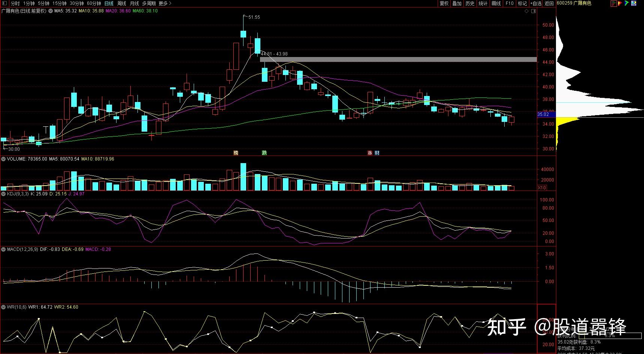644x354 pixels.
Task: Click the MA5: 35.32 value
Action: coord(66,11)
